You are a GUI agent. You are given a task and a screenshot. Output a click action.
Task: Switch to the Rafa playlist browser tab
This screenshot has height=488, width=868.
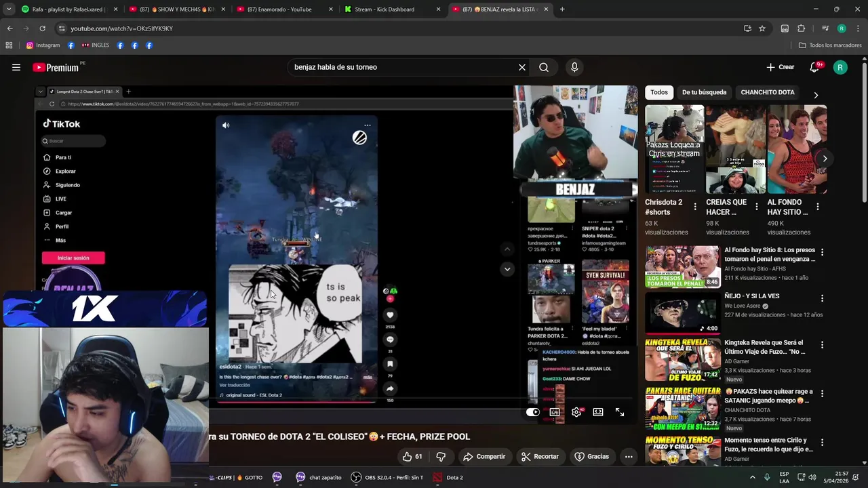coord(70,9)
